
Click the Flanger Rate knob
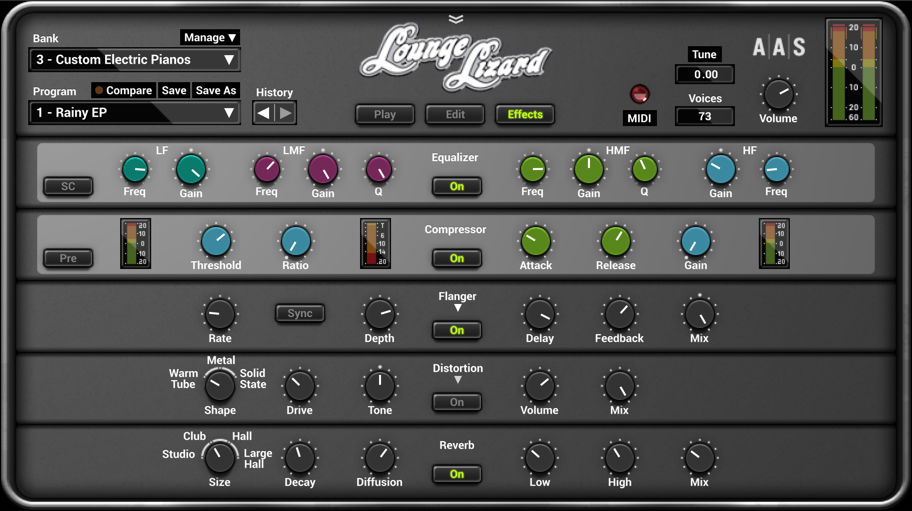(x=220, y=314)
